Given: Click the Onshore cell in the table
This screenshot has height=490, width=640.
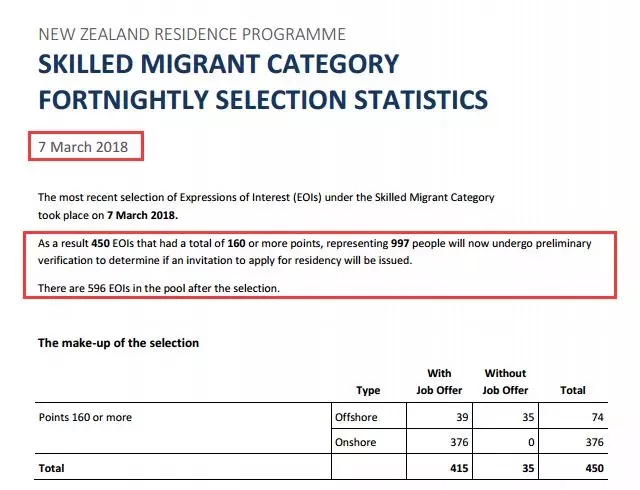Looking at the screenshot, I should [355, 442].
